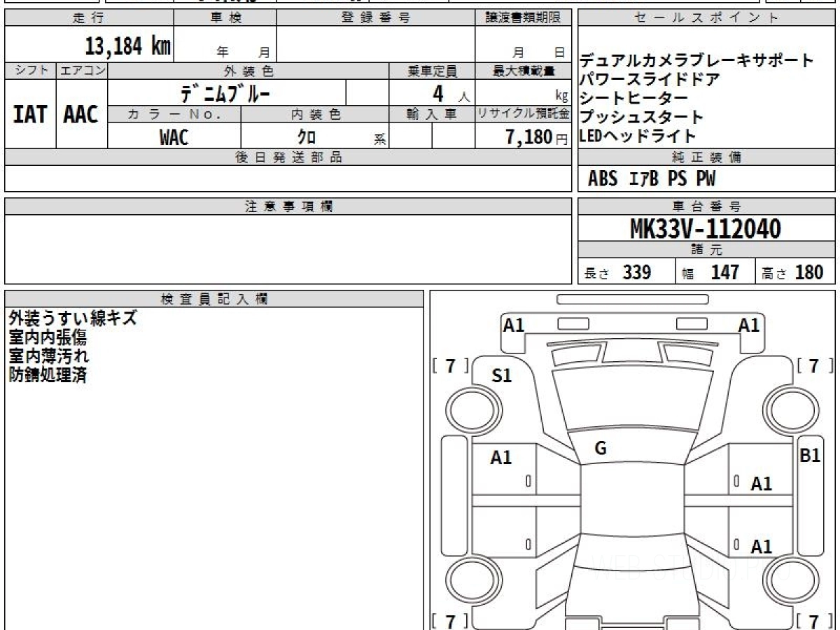Screen dimensions: 840x630
Task: Click the シートヒーター sales point line
Action: [x=633, y=98]
